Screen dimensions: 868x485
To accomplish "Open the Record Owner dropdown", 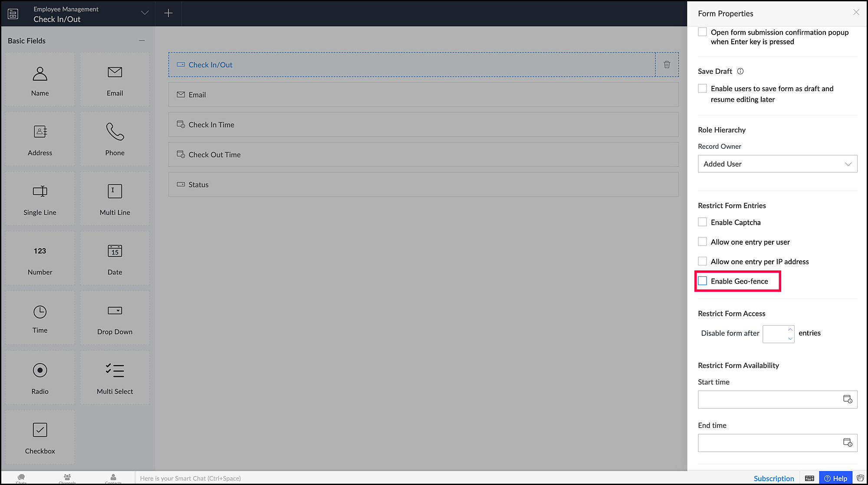I will coord(777,164).
